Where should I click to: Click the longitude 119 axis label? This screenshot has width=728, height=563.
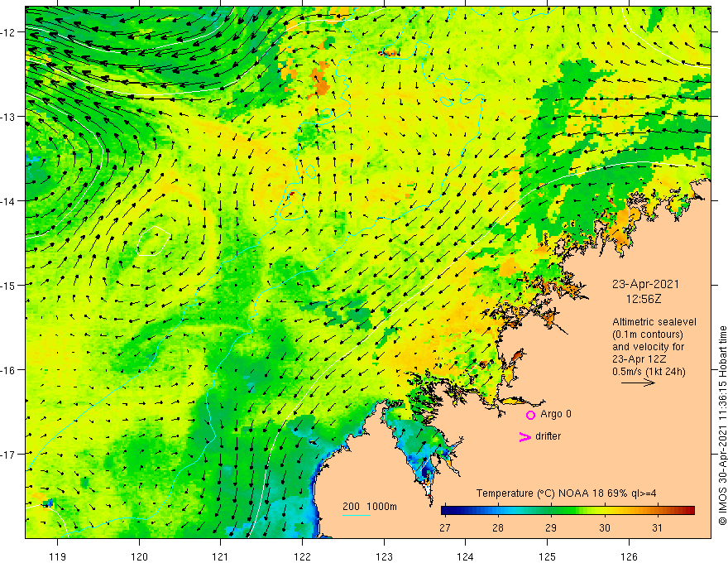[58, 556]
